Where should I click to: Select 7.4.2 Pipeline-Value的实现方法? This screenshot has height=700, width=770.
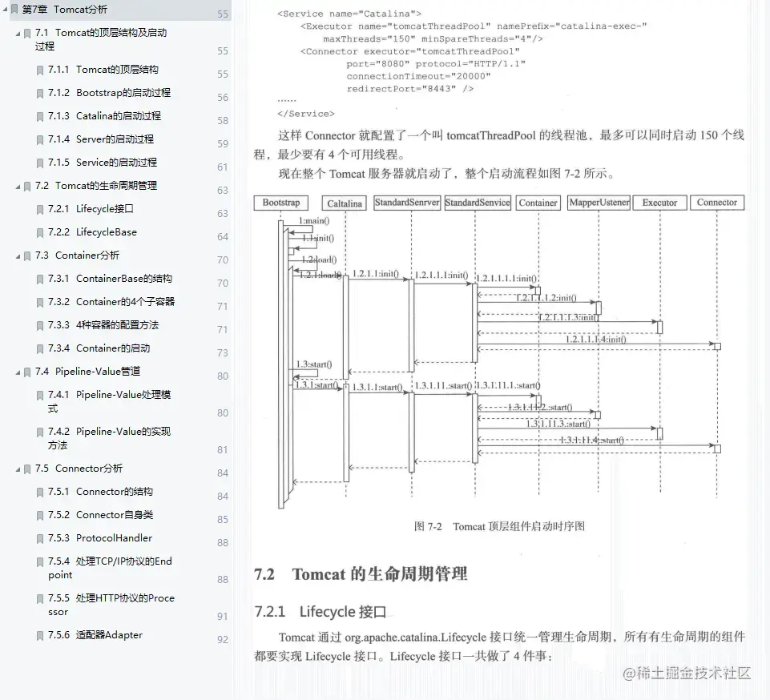[x=109, y=438]
